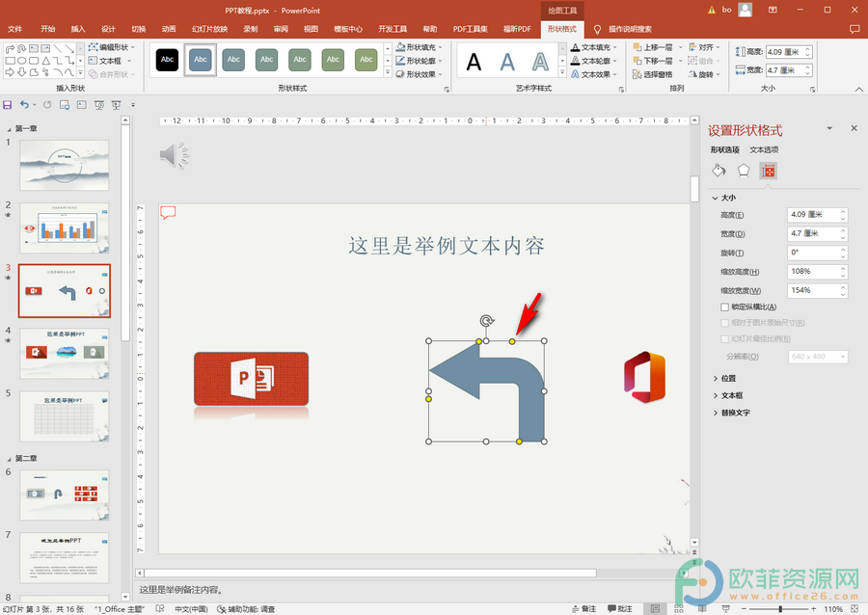Click the zoom slider handle in status bar
The image size is (868, 615).
780,609
